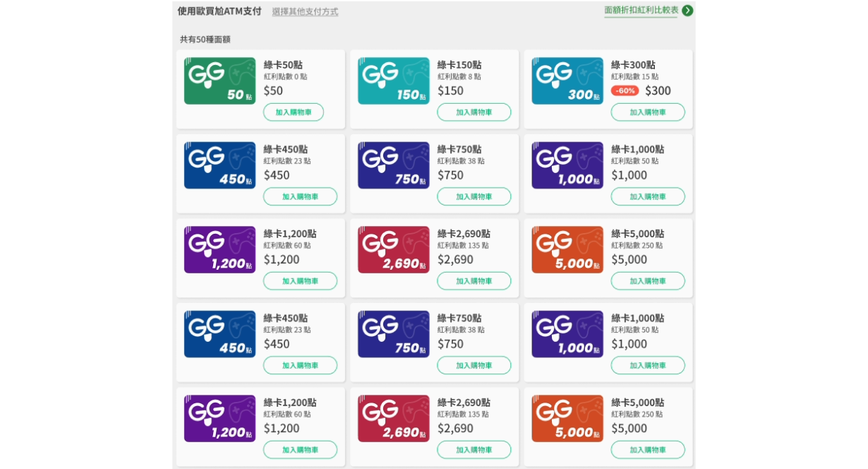Select the 綠卡150點 product title
The width and height of the screenshot is (868, 469).
coord(459,65)
